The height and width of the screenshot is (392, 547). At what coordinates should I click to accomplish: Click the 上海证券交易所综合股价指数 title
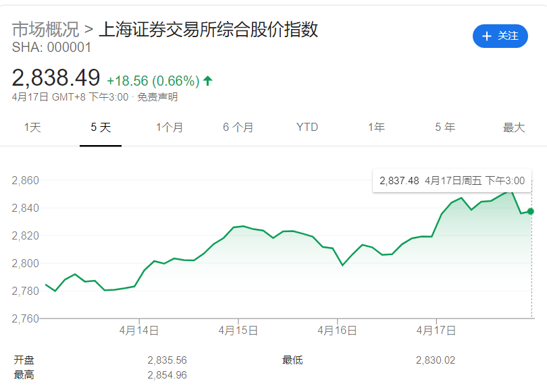pyautogui.click(x=208, y=30)
